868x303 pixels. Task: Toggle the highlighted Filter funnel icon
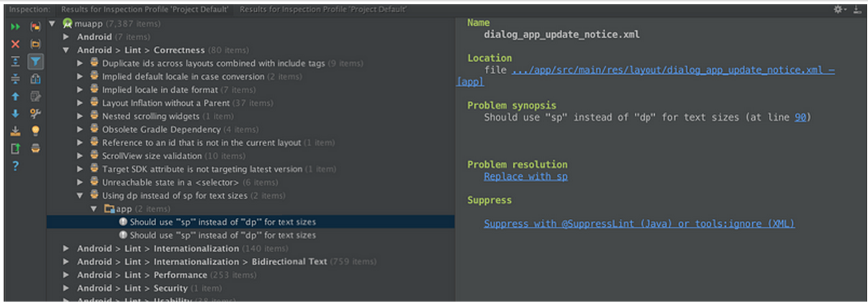35,62
